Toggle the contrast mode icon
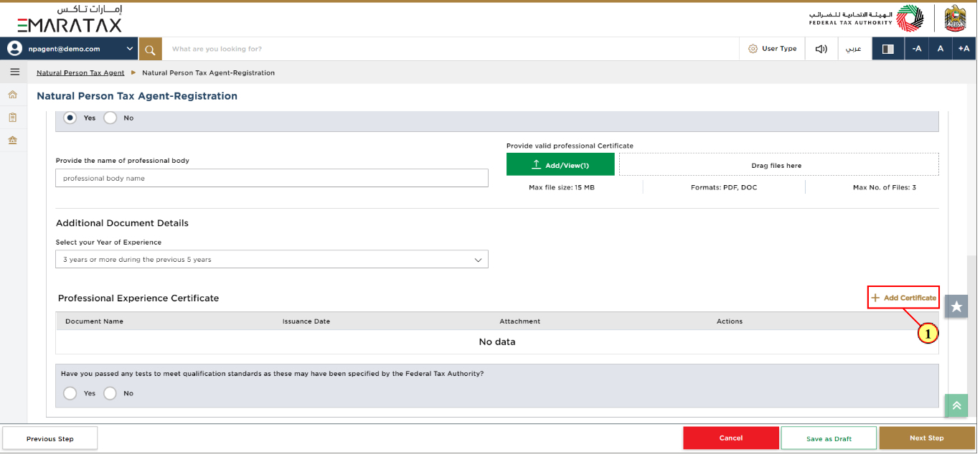The height and width of the screenshot is (457, 980). (888, 49)
